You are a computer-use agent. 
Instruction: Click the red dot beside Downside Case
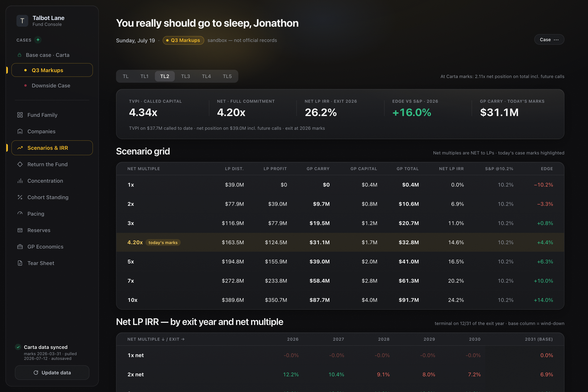(x=25, y=85)
